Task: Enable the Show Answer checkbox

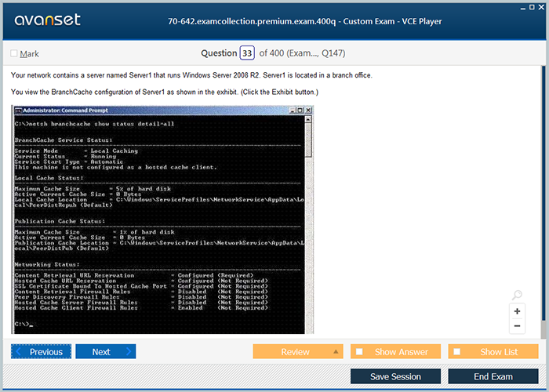Action: coord(359,352)
